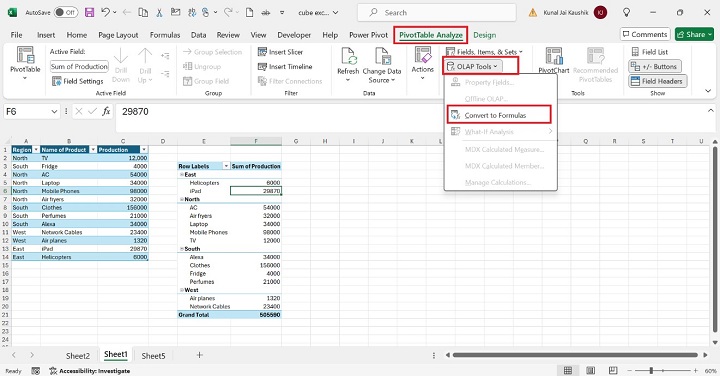
Task: Select the 505590 grand total value cell
Action: (256, 315)
